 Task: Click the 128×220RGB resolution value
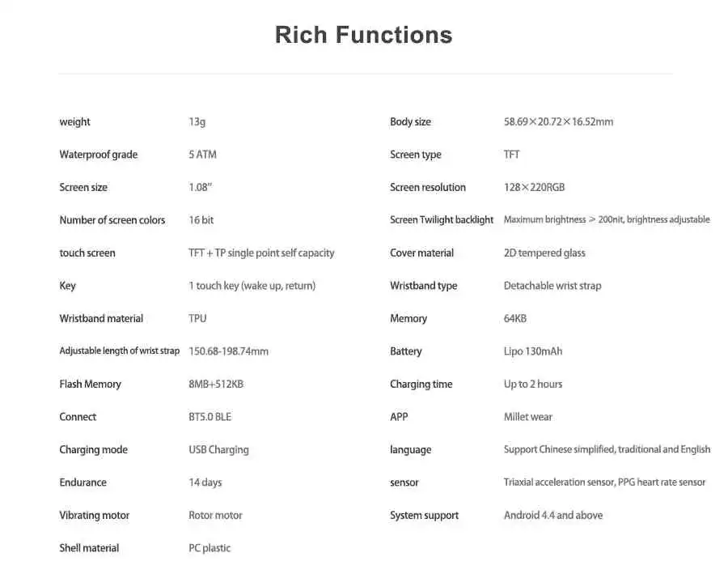[x=535, y=187]
